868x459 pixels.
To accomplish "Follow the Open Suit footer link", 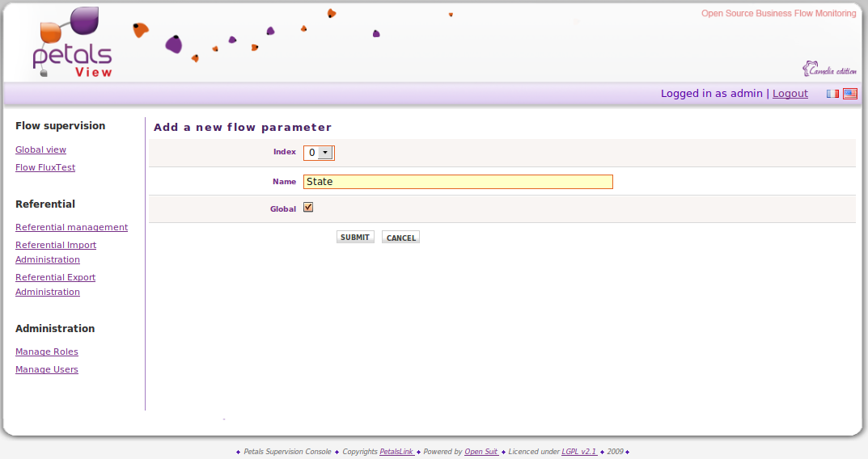I will (481, 452).
